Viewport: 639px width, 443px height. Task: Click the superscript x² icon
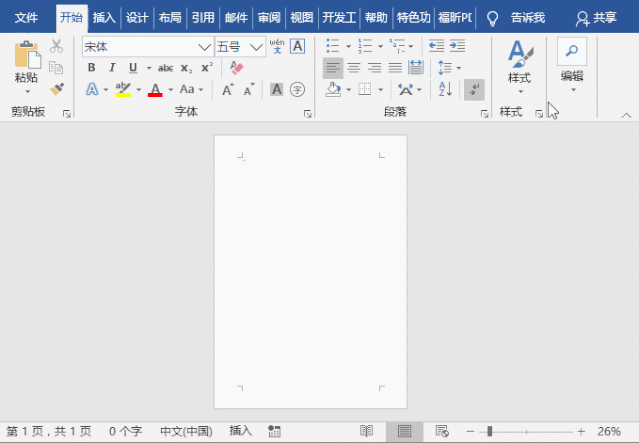(x=207, y=68)
